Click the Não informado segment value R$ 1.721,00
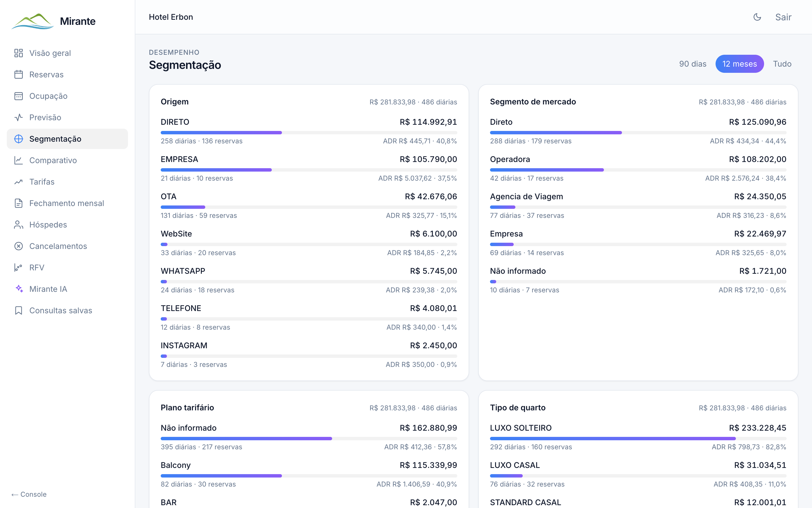 pos(763,271)
